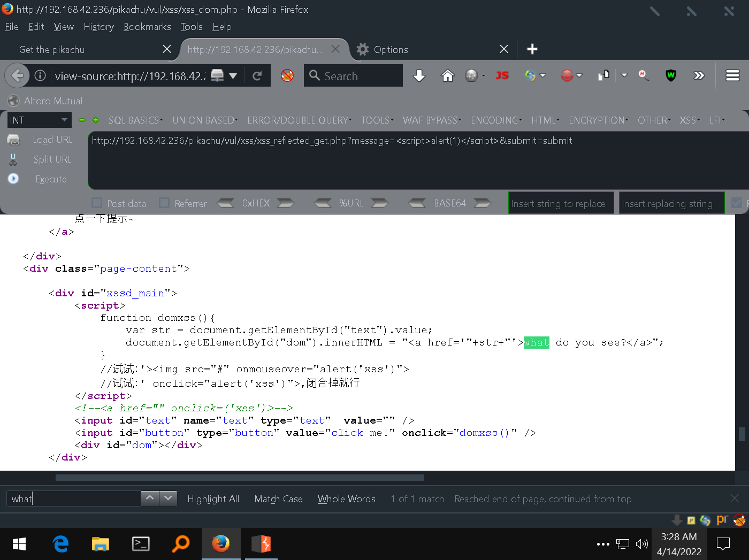The width and height of the screenshot is (749, 560).
Task: Click the copy-pages toolbar icon
Action: pos(603,75)
